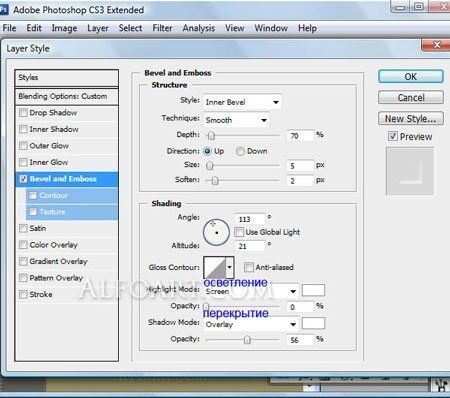Enable the Satin checkbox
450x398 pixels.
pos(23,228)
